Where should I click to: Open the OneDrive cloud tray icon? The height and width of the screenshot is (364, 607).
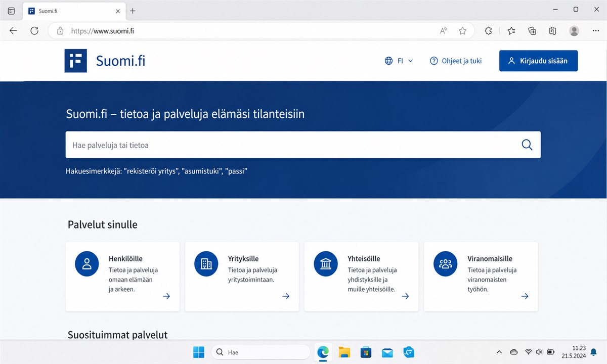tap(514, 352)
